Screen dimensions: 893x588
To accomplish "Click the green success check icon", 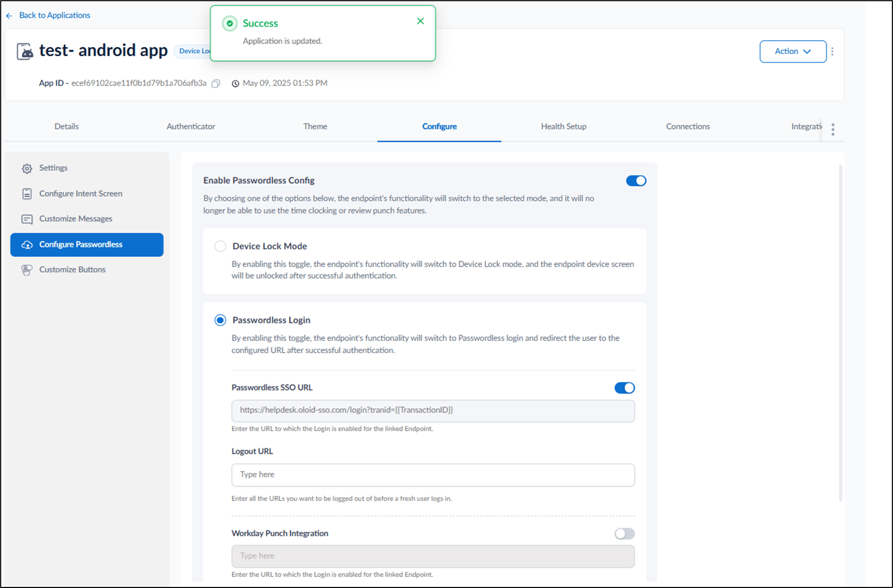I will (230, 23).
